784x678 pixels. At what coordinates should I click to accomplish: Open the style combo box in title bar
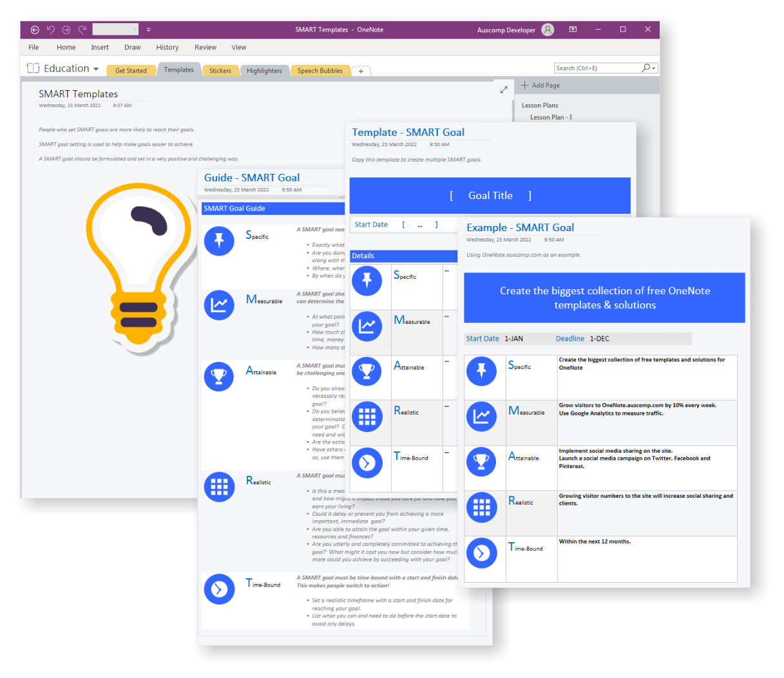pyautogui.click(x=115, y=30)
